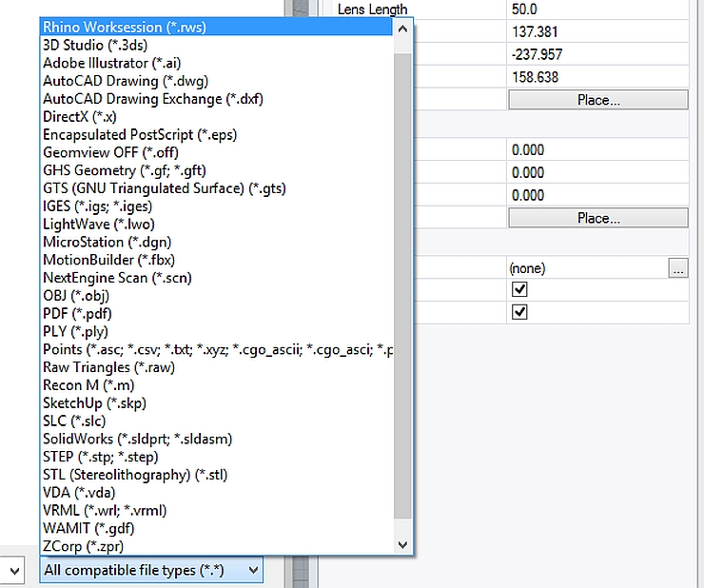
Task: Pick Geomview OFF (*.off) entry
Action: coord(216,152)
